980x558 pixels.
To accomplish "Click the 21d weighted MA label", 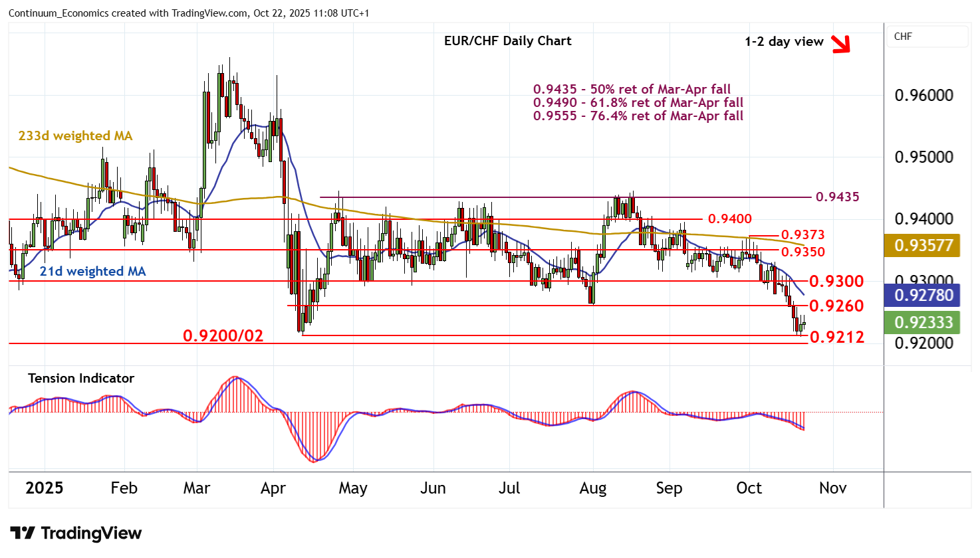I will pyautogui.click(x=92, y=272).
